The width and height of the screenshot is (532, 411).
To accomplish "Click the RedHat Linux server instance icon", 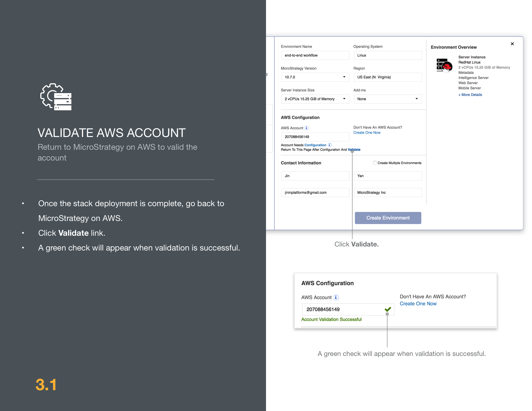I will tap(444, 66).
